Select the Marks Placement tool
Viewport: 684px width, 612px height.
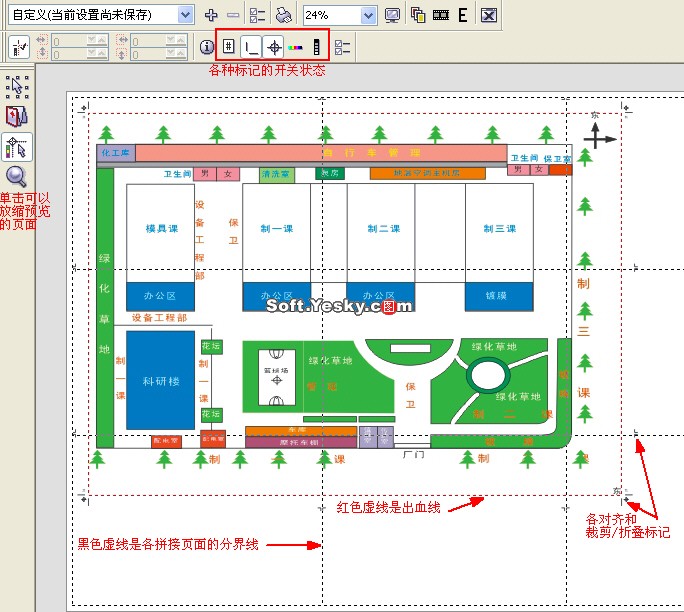[17, 147]
